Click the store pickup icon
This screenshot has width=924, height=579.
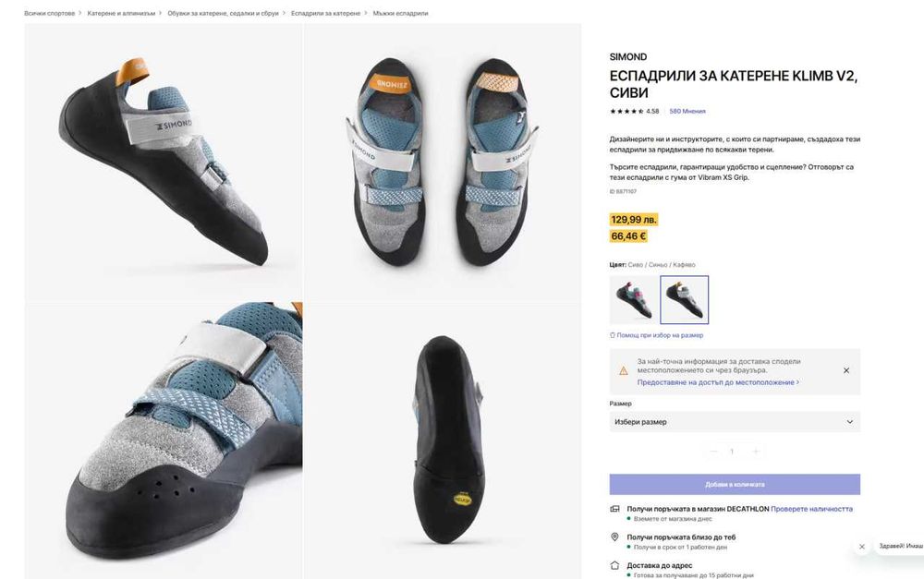tap(614, 509)
